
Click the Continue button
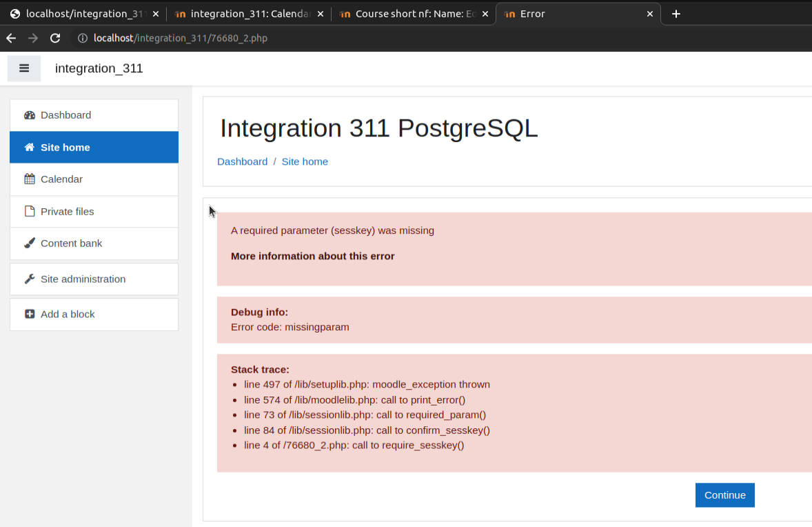coord(724,495)
